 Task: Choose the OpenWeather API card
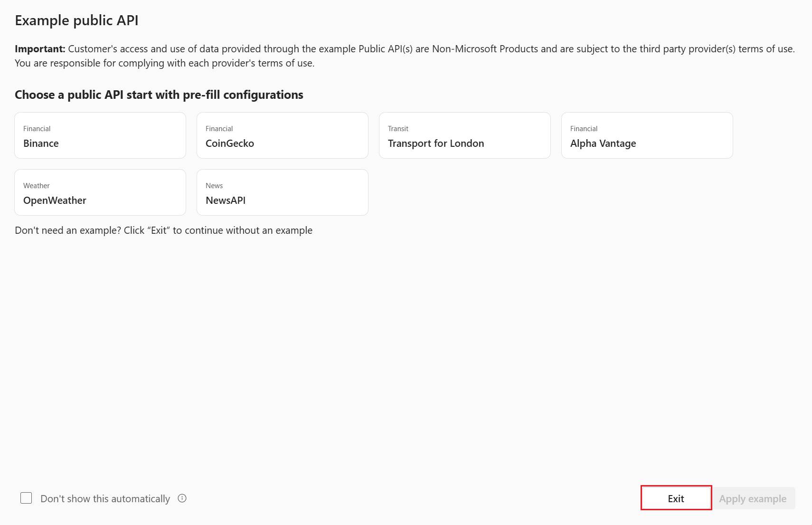point(100,193)
